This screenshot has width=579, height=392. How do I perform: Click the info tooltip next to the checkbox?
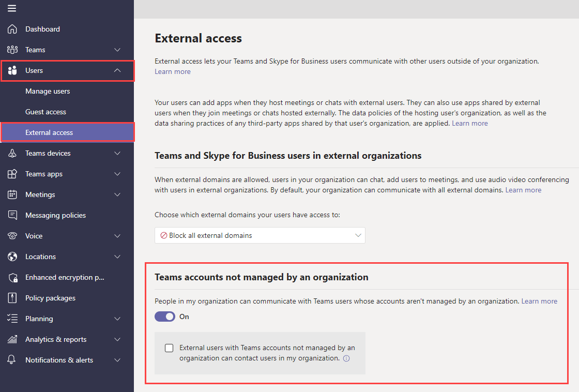point(347,358)
